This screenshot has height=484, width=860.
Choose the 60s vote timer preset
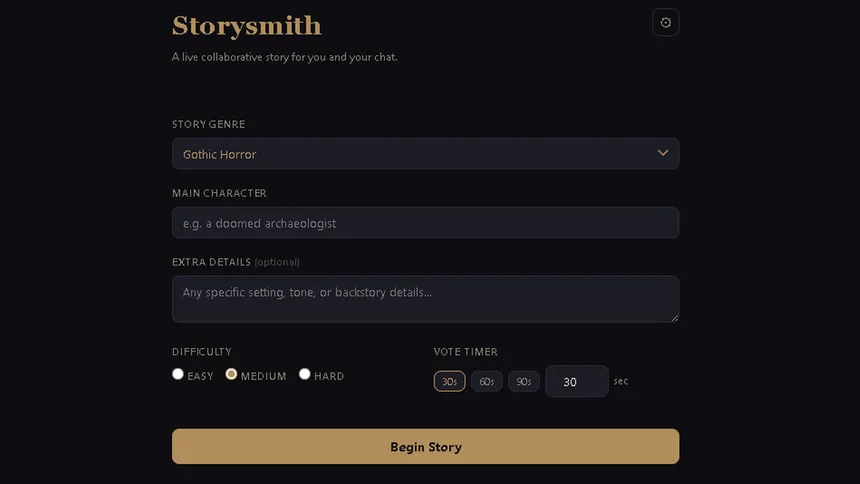[x=486, y=381]
